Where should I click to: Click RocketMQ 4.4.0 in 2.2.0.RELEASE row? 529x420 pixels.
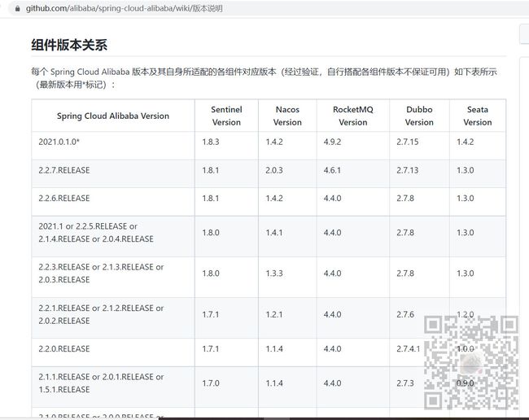click(x=332, y=349)
